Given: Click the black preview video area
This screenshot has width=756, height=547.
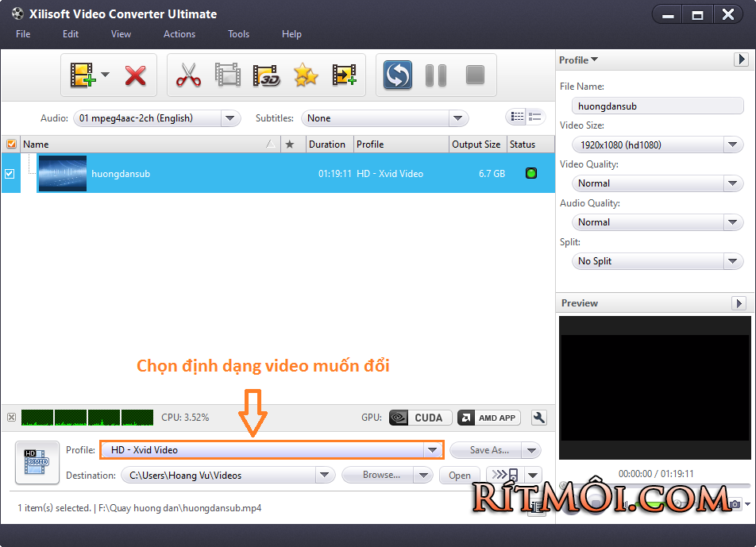Looking at the screenshot, I should click(654, 387).
